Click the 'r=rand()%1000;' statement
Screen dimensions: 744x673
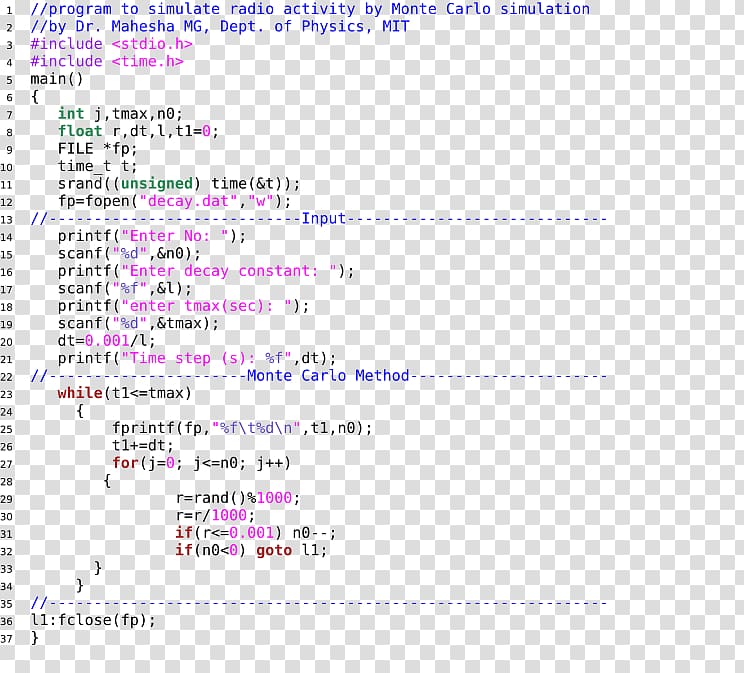237,498
